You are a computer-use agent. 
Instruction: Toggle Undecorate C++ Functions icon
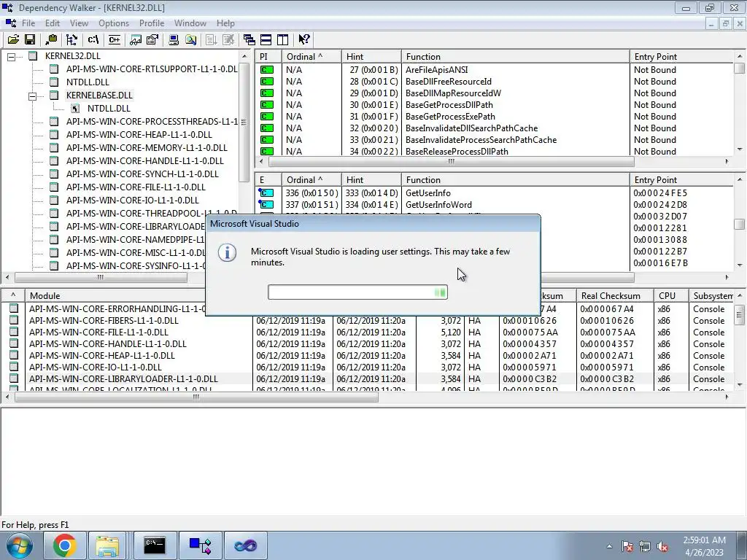coord(115,39)
